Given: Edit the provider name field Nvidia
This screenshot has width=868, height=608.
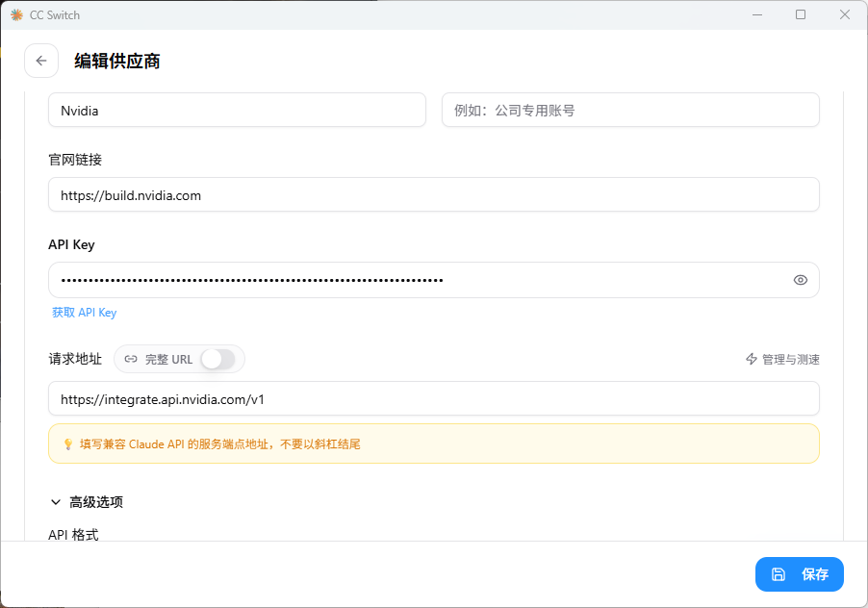Looking at the screenshot, I should [237, 110].
